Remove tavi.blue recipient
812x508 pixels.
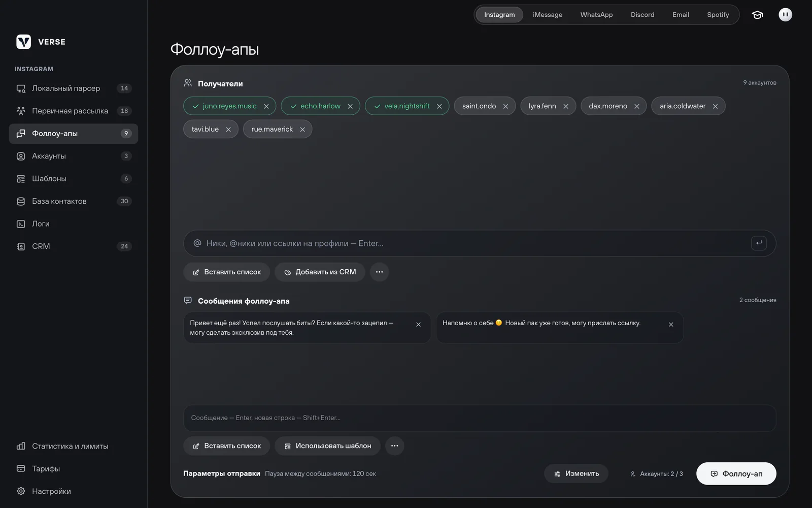[x=228, y=130]
